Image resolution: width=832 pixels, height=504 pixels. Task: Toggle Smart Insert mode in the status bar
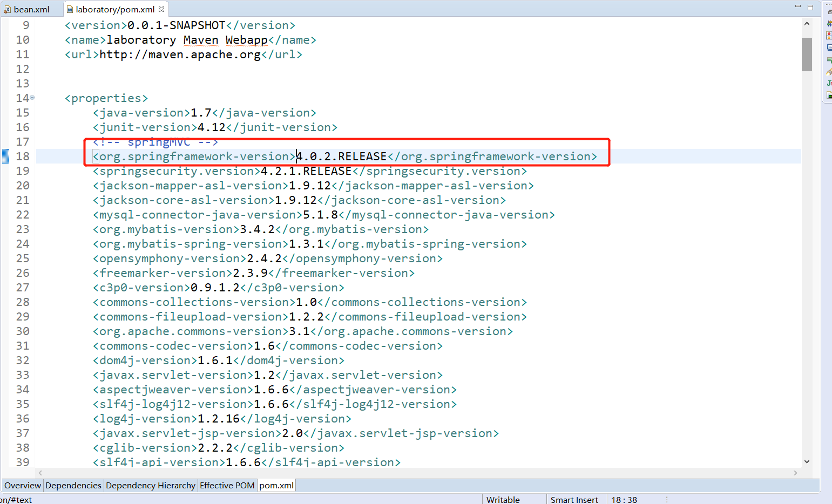coord(574,499)
